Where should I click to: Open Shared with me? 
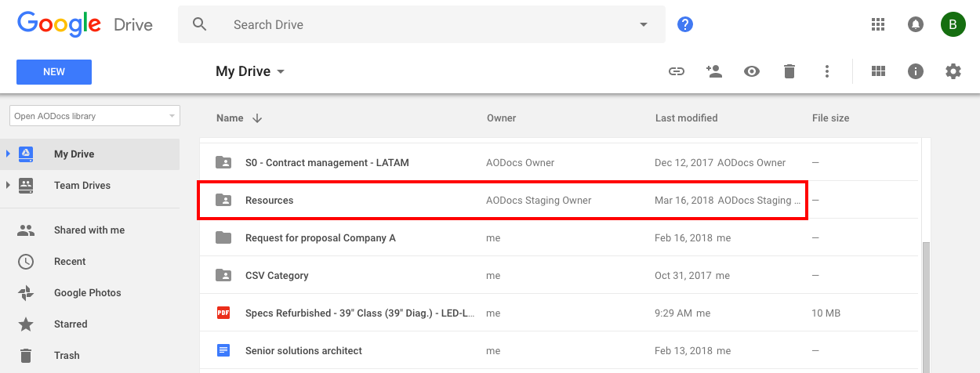89,230
